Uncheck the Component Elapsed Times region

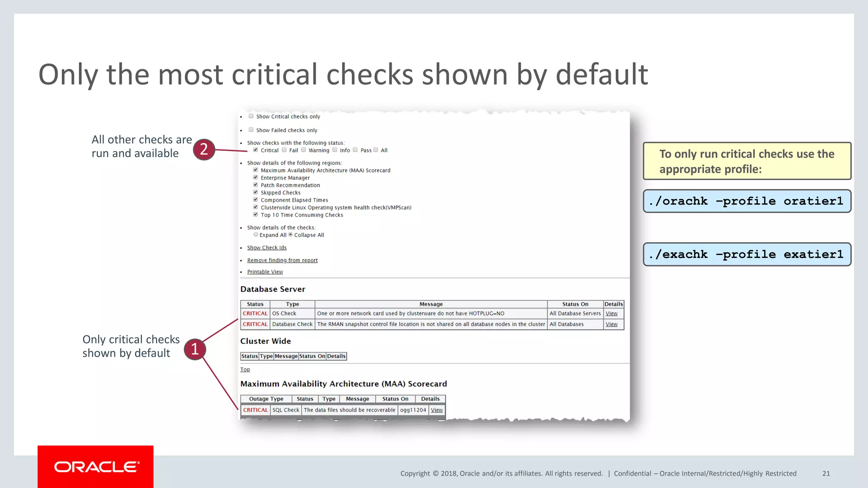pyautogui.click(x=256, y=200)
